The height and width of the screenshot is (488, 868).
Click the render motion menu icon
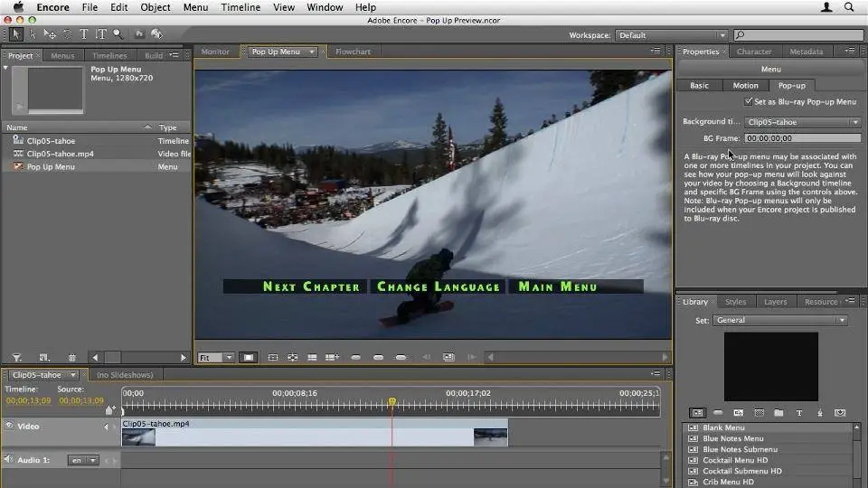tap(449, 358)
